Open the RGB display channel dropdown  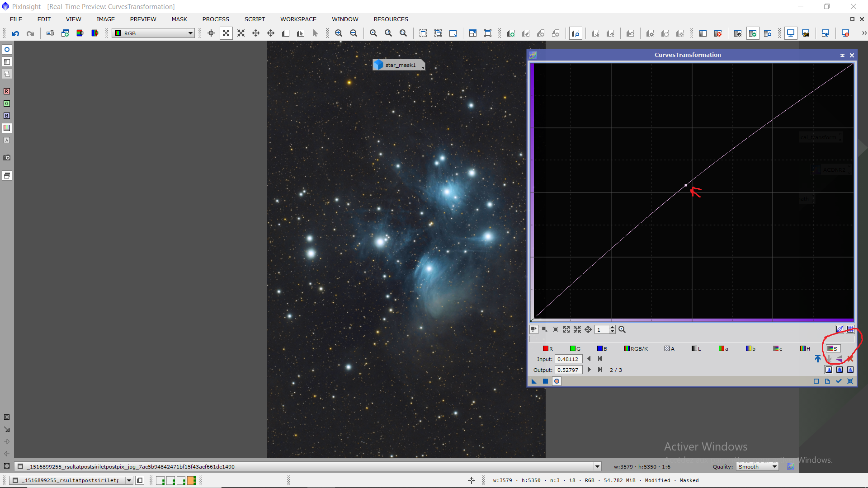pyautogui.click(x=190, y=33)
